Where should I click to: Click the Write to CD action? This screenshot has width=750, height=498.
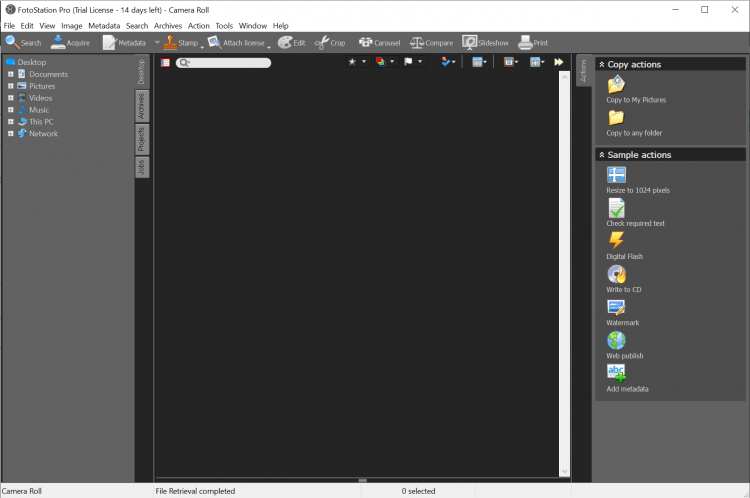click(624, 279)
